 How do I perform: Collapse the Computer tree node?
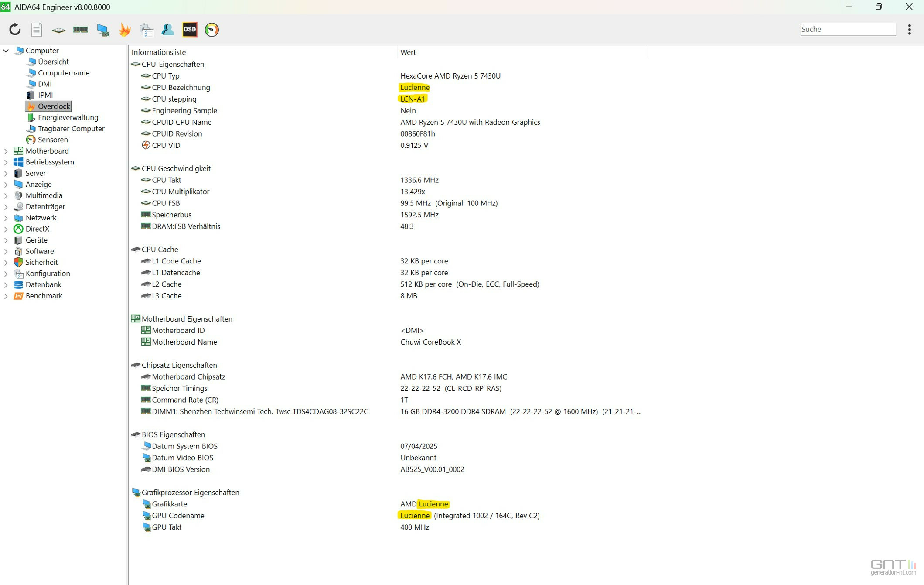click(6, 51)
